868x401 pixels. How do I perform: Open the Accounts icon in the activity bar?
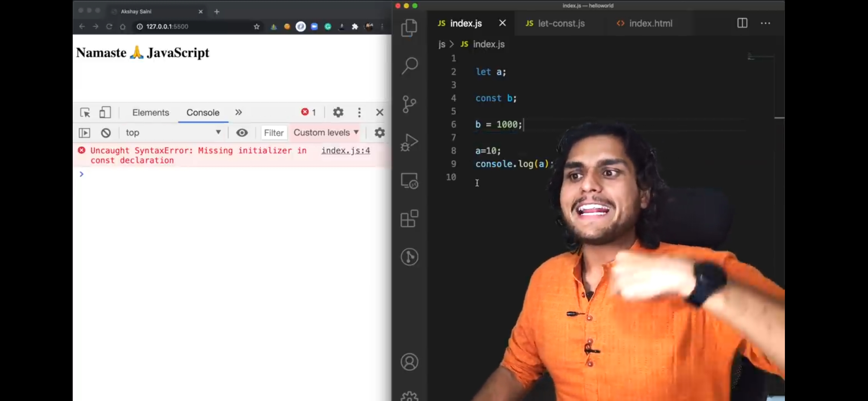(409, 362)
